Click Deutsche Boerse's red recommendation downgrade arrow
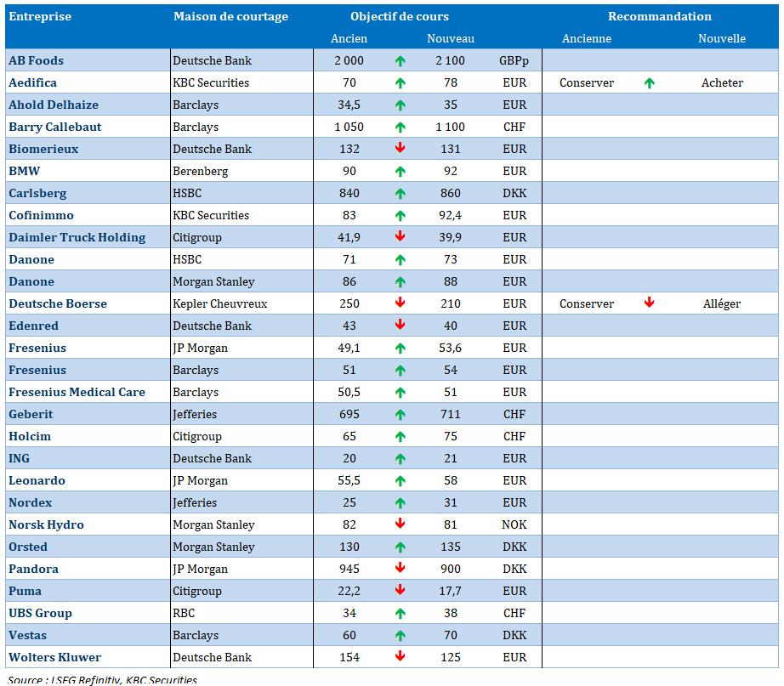 pyautogui.click(x=650, y=303)
